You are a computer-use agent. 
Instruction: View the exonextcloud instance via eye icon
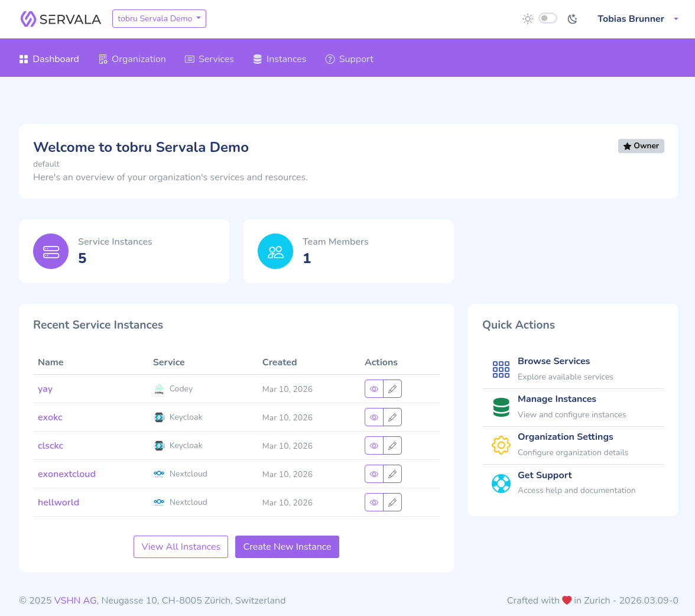[x=374, y=474]
